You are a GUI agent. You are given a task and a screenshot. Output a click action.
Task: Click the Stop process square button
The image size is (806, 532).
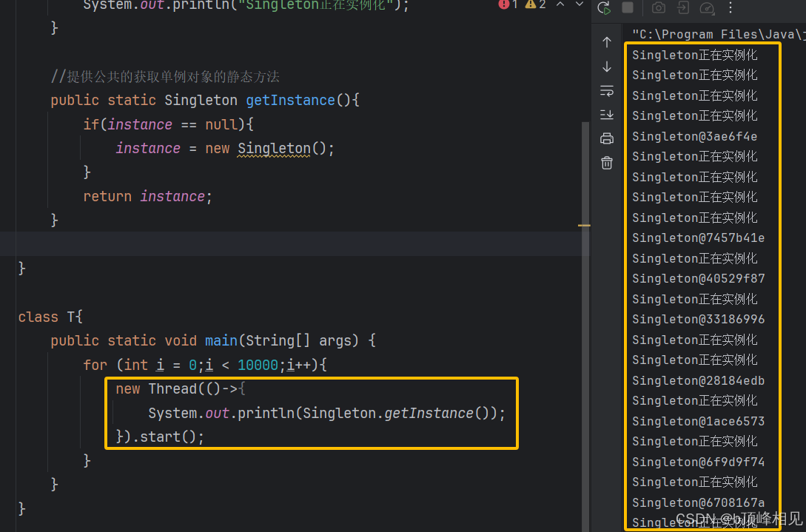pos(628,8)
